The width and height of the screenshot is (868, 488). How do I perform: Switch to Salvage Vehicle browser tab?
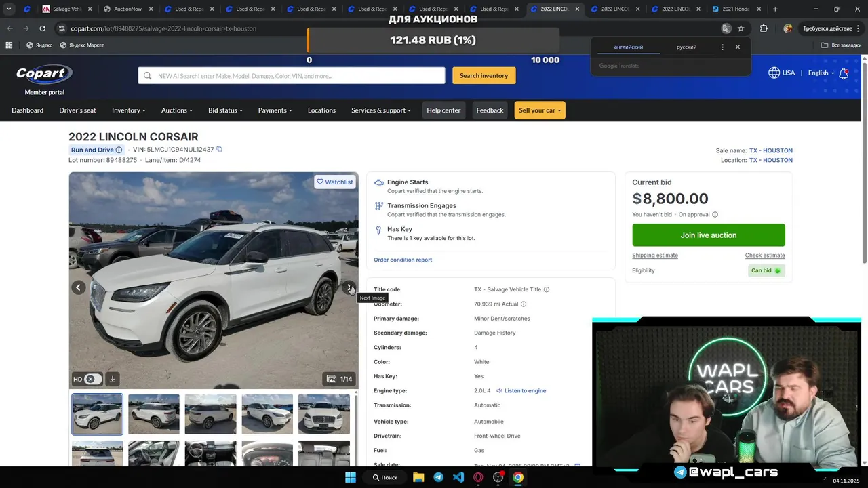click(x=66, y=9)
